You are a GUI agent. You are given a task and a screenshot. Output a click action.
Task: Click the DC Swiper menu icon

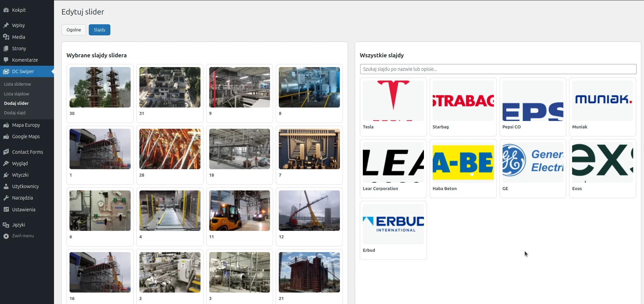[6, 71]
